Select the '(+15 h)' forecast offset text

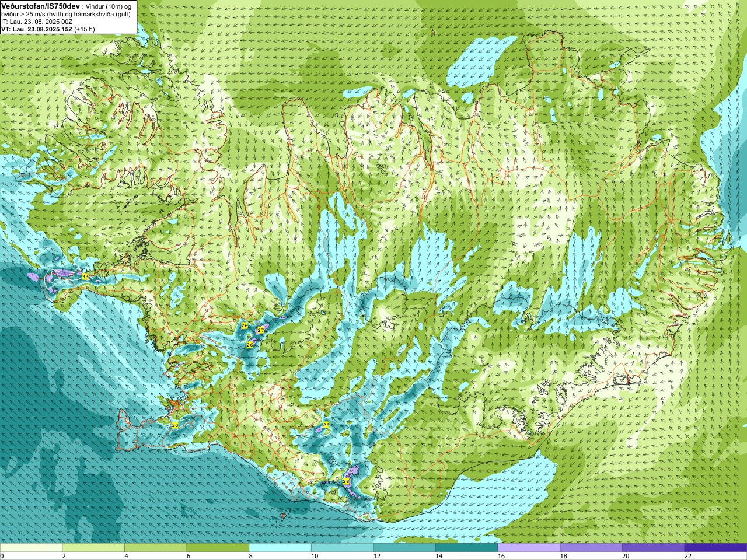85,29
